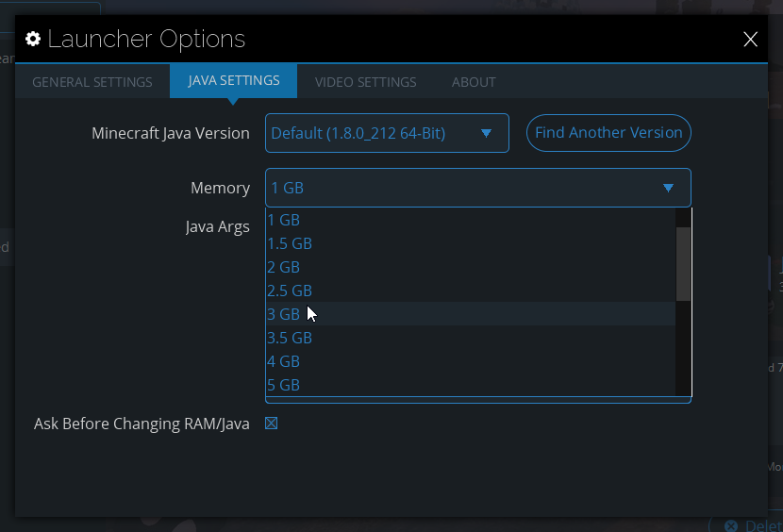The height and width of the screenshot is (532, 783).
Task: Click the gear icon beside Launcher Options
Action: tap(33, 39)
